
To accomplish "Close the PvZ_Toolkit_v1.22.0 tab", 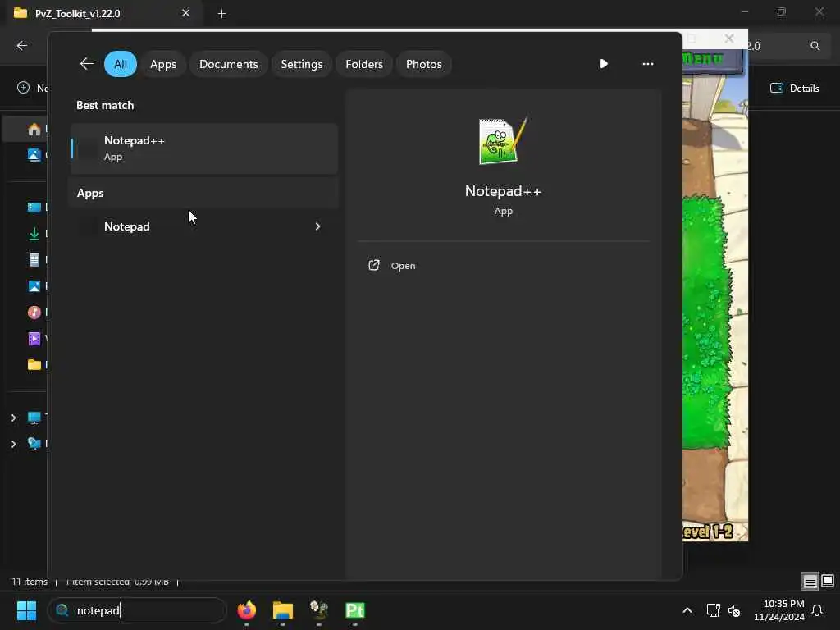I will [186, 13].
